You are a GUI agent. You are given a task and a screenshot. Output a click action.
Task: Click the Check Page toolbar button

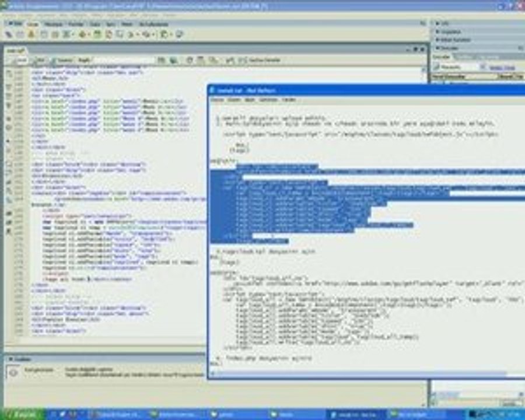coord(260,60)
